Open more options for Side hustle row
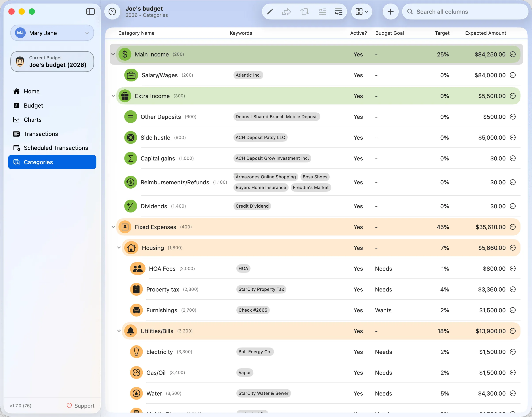Image resolution: width=532 pixels, height=417 pixels. (x=513, y=137)
